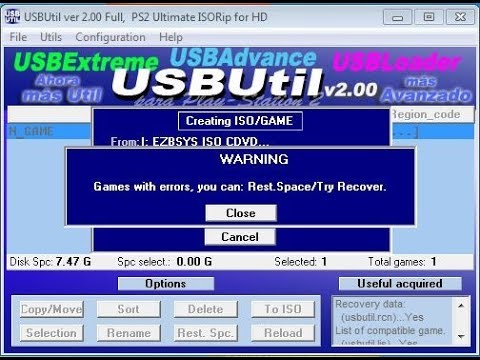
Task: Click the Creating ISO/GAME heading
Action: pyautogui.click(x=240, y=121)
